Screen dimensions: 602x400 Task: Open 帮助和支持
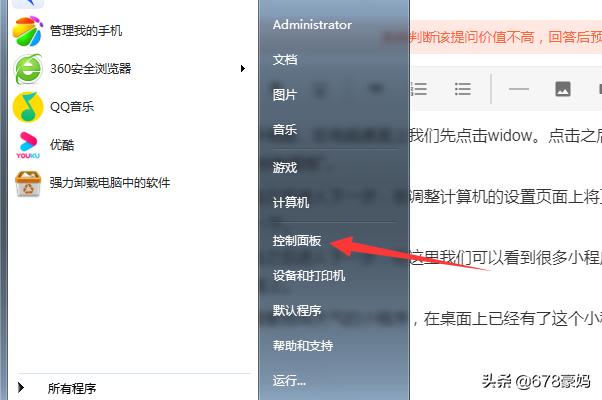pyautogui.click(x=303, y=345)
